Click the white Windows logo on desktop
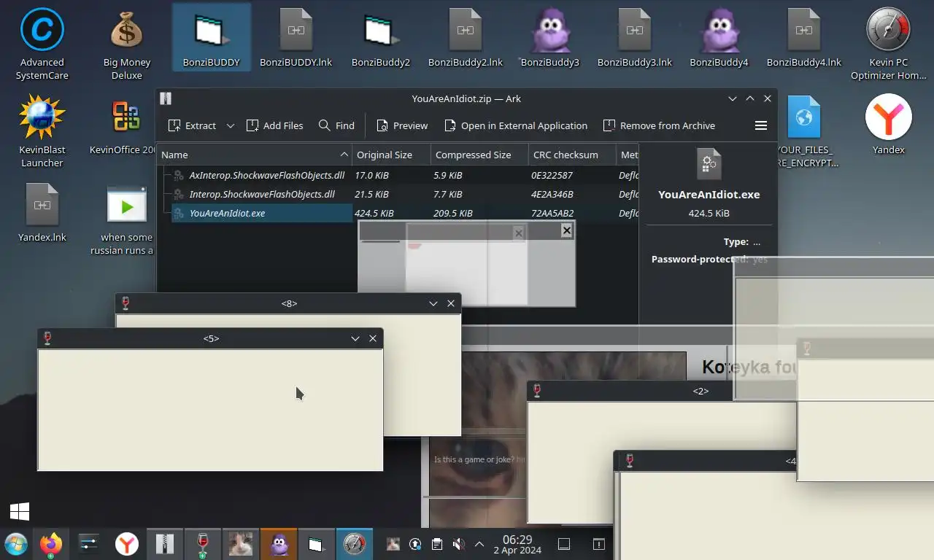934x560 pixels. click(20, 511)
